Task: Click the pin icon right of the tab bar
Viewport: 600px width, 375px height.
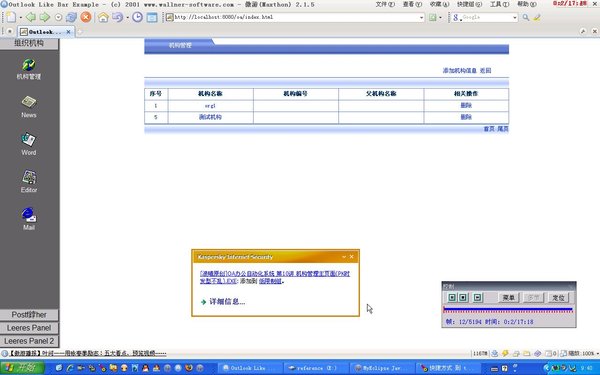Action: (x=583, y=31)
